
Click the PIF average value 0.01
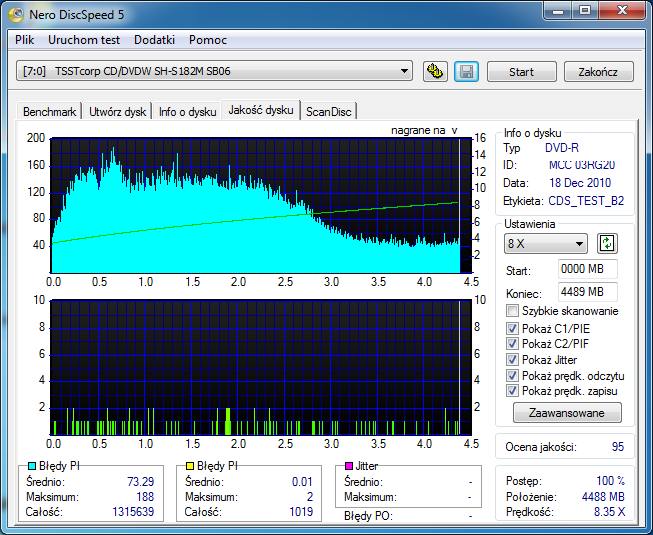pos(302,482)
